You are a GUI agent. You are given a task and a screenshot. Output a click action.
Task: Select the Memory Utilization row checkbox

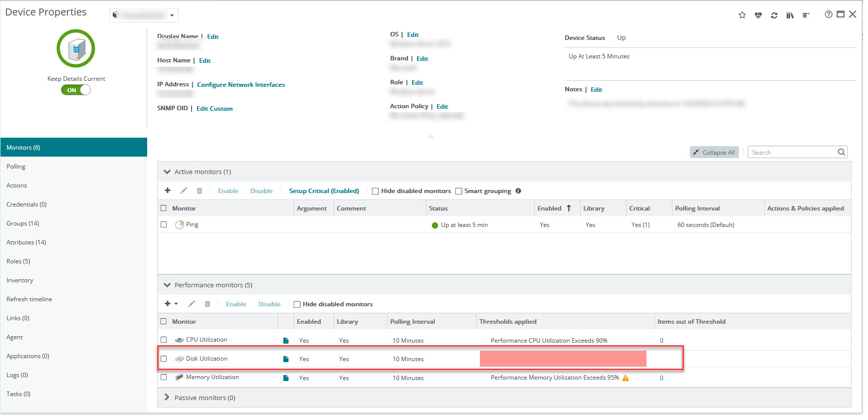point(164,377)
